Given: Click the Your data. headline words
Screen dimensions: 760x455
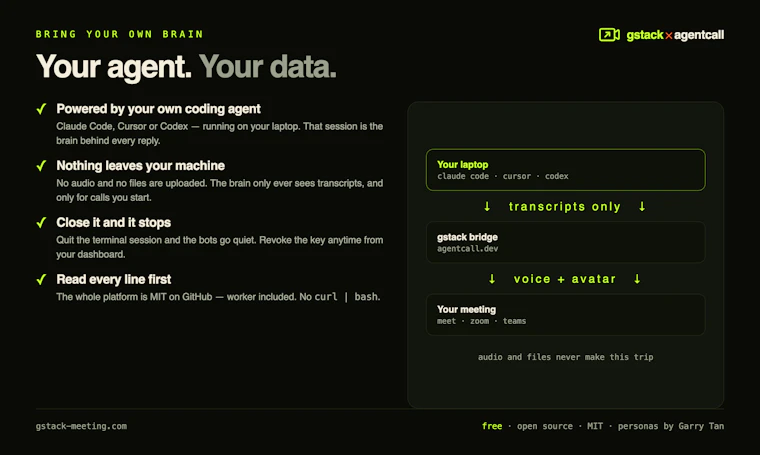Looking at the screenshot, I should coord(268,67).
